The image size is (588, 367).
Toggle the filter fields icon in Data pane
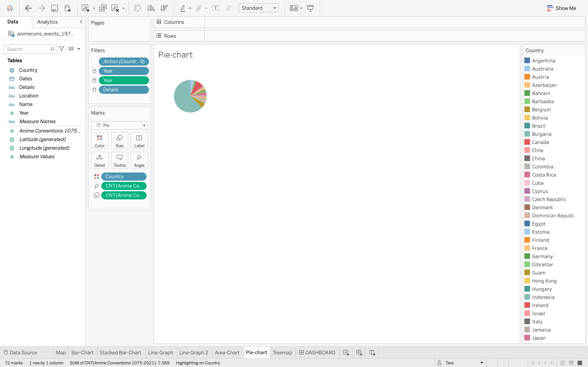[61, 49]
